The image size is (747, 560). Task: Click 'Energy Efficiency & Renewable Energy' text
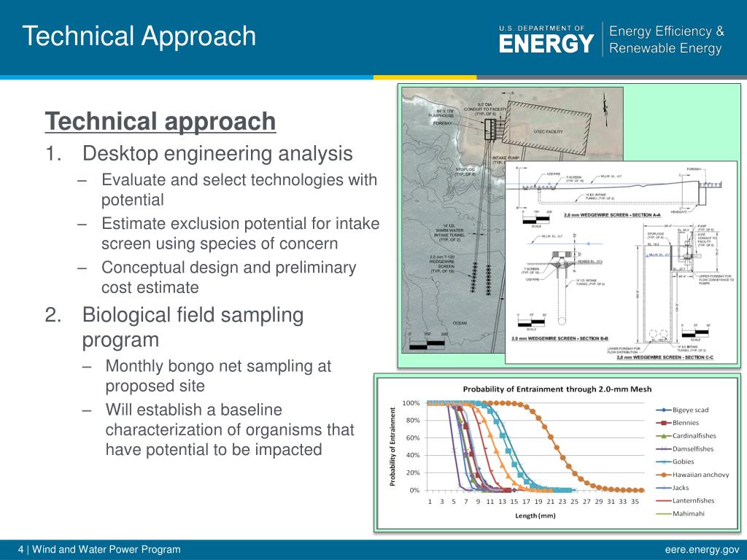coord(666,39)
